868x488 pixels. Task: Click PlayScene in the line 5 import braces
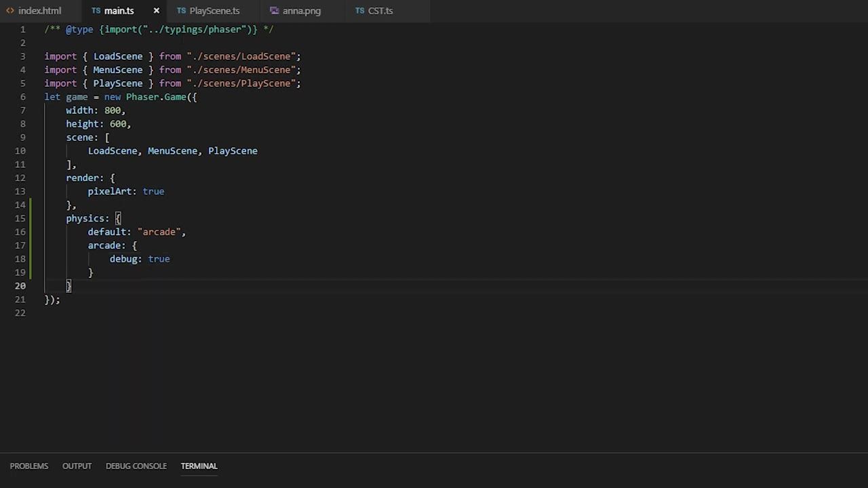pos(118,83)
